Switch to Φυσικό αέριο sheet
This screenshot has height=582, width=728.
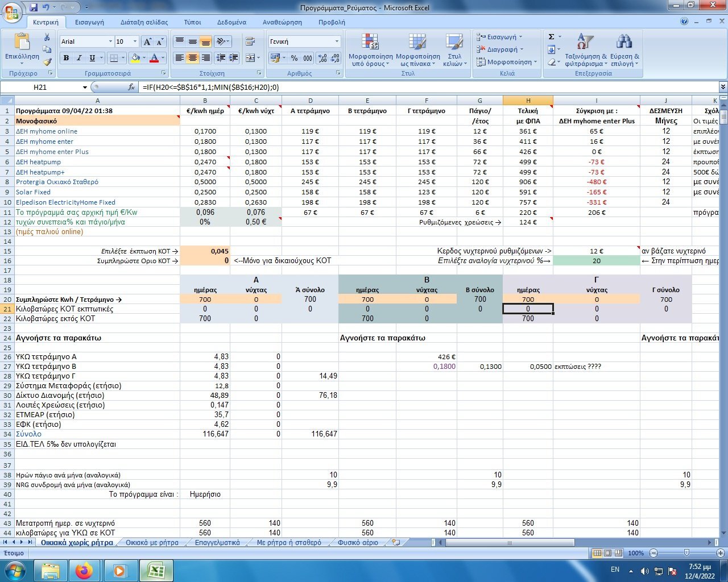(358, 543)
